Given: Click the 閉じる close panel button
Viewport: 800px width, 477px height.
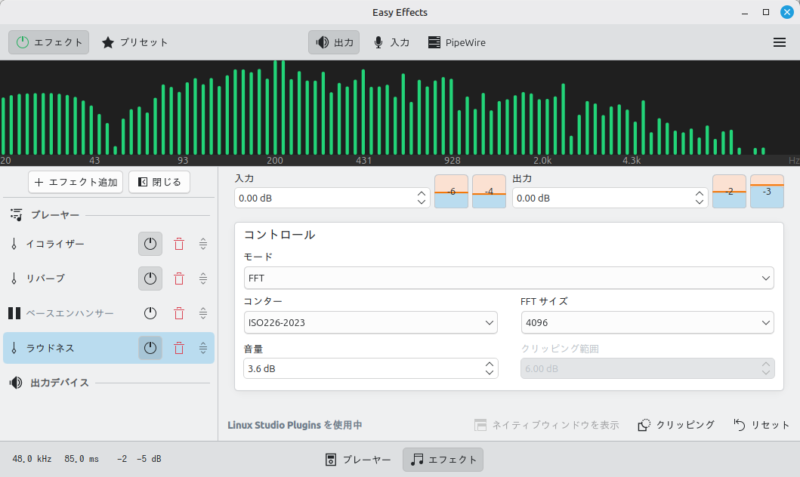Looking at the screenshot, I should click(x=159, y=182).
